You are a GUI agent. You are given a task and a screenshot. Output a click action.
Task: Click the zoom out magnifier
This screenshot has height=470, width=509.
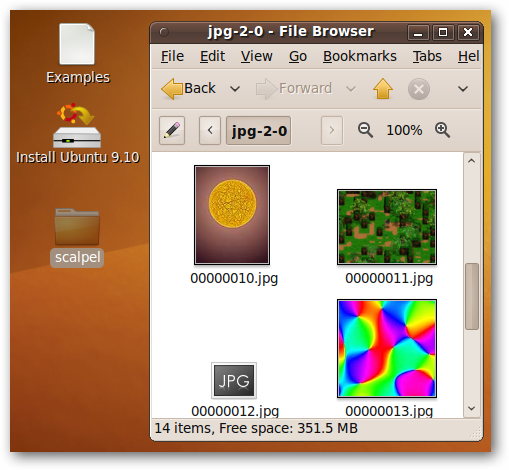pos(365,130)
